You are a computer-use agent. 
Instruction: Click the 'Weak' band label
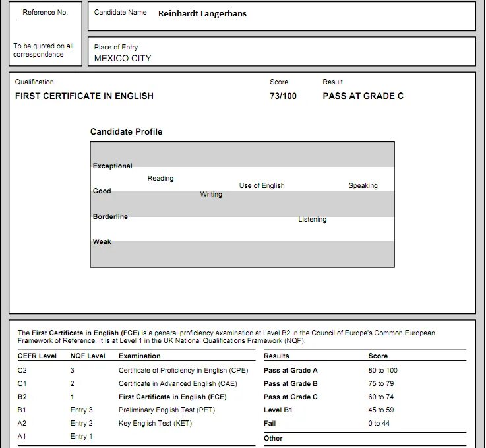102,241
